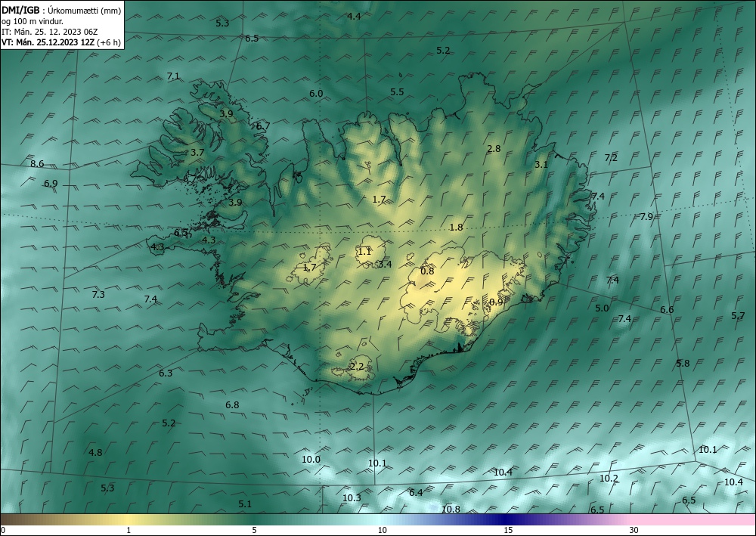Viewport: 756px width, 536px height.
Task: Click the 'og 100 m vindur.' legend line
Action: pos(33,21)
